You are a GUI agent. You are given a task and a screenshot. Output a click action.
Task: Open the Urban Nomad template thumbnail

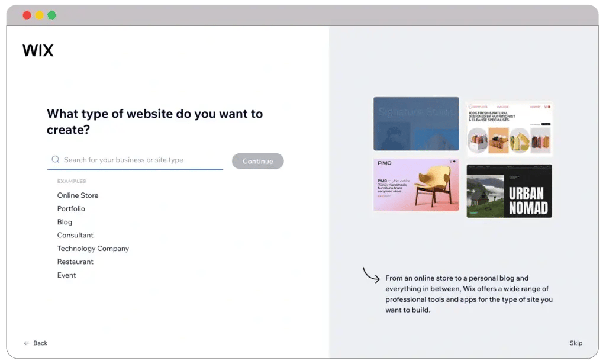tap(509, 191)
